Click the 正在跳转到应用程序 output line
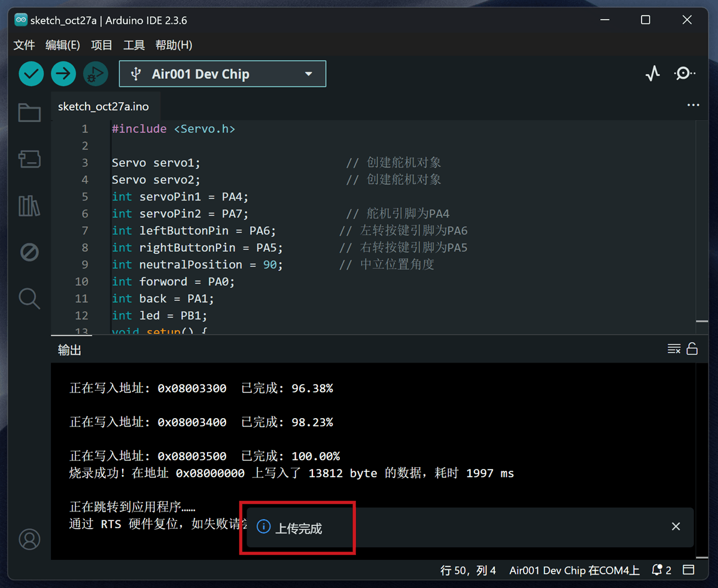This screenshot has height=588, width=718. coord(133,507)
